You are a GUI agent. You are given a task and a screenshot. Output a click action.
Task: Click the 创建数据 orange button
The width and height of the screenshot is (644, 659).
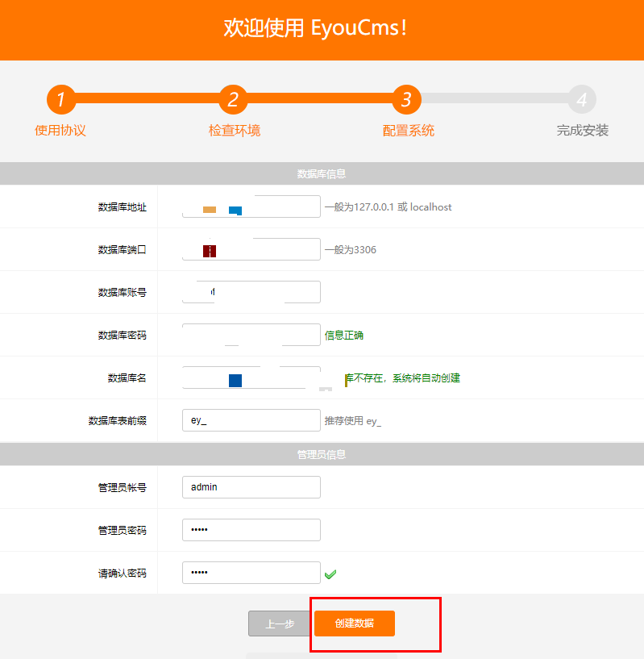point(354,624)
